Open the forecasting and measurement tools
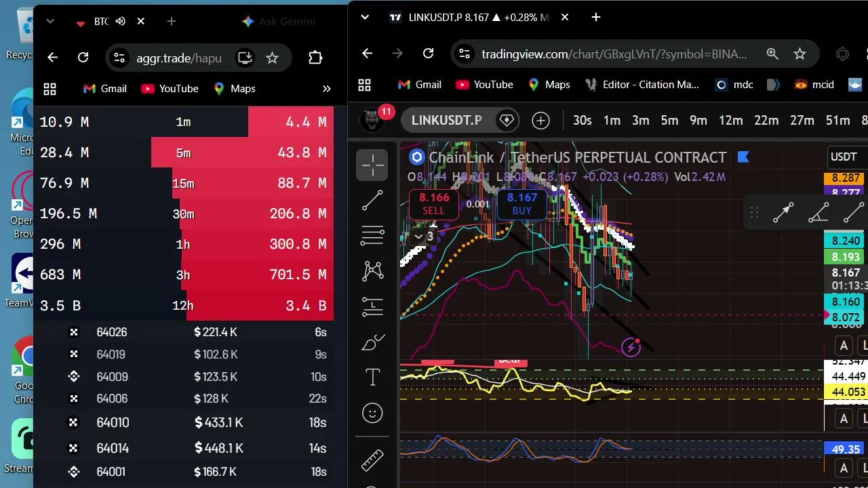 coord(372,306)
